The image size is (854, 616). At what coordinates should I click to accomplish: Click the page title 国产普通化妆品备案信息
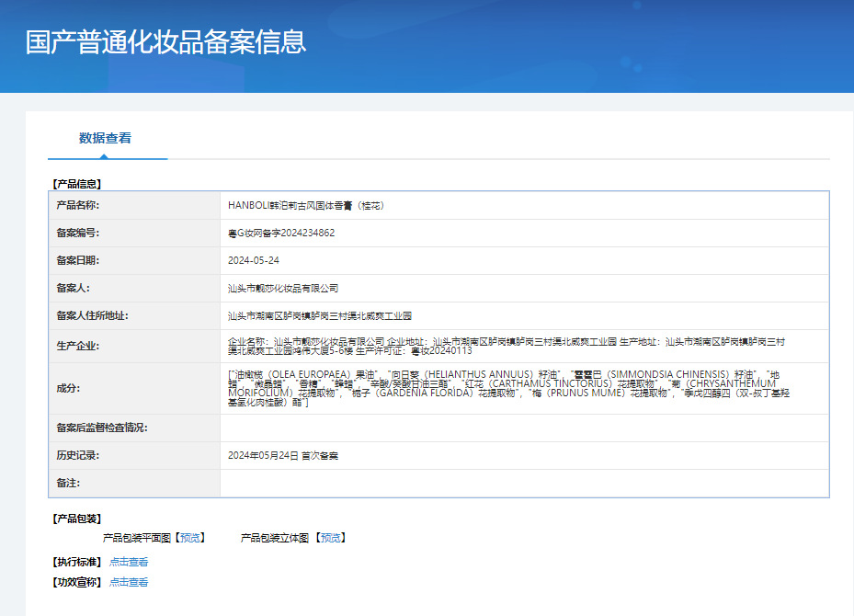[166, 42]
